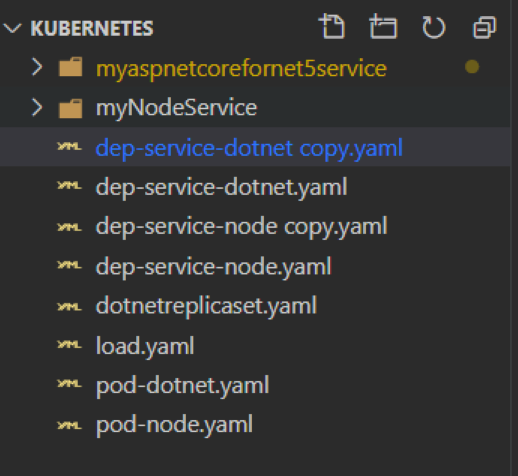Click the New File icon
This screenshot has height=476, width=518.
pyautogui.click(x=332, y=27)
